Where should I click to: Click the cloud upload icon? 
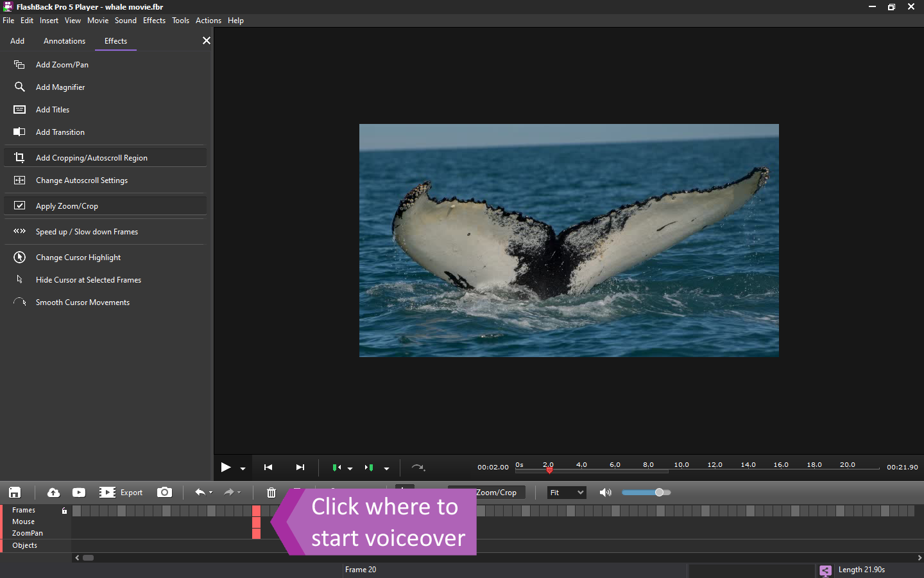pos(54,493)
